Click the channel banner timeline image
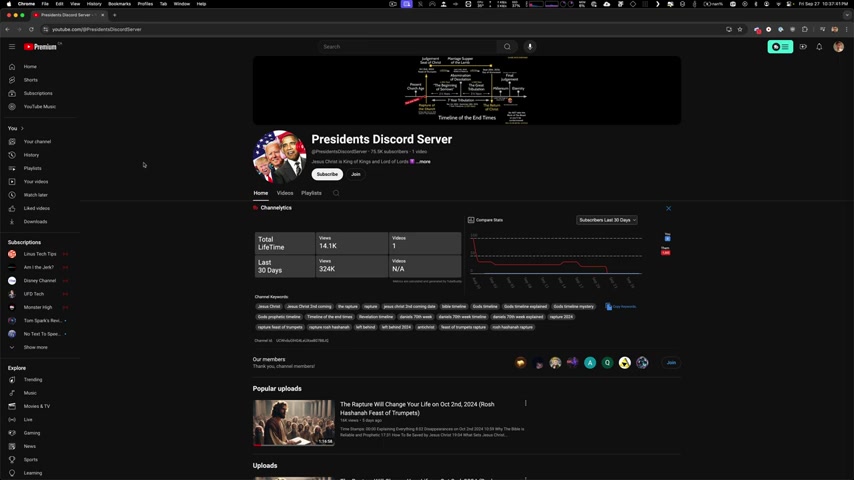 click(467, 90)
